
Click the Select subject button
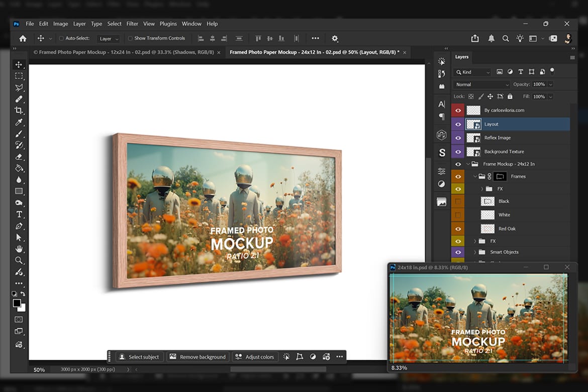pyautogui.click(x=140, y=357)
